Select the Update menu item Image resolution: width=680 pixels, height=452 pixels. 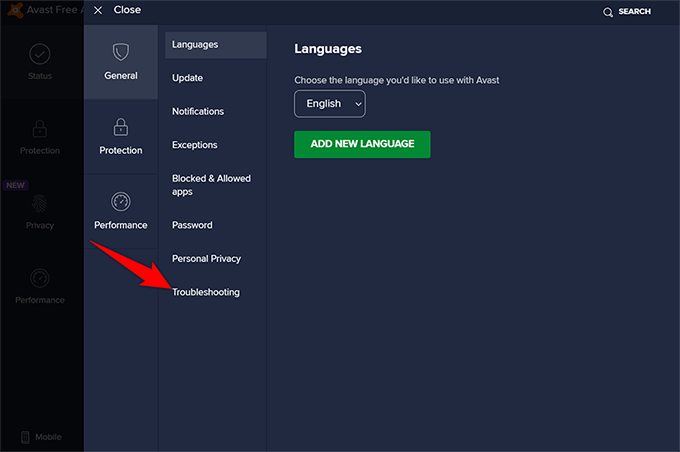(x=187, y=78)
